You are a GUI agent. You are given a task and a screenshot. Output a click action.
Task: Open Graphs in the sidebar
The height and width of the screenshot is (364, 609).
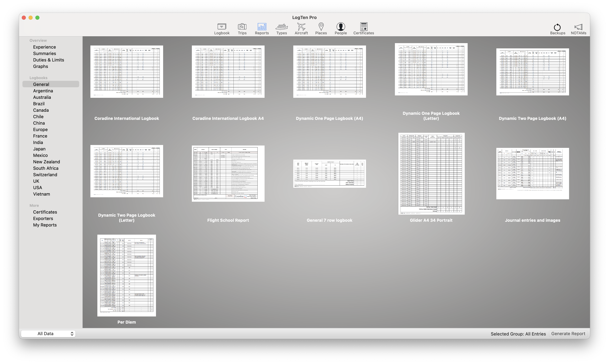(x=40, y=66)
